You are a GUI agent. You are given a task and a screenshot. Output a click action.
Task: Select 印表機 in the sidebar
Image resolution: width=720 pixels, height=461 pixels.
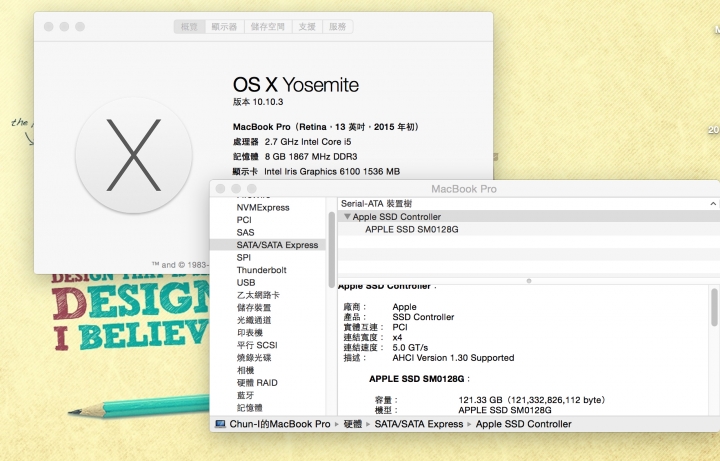[249, 332]
